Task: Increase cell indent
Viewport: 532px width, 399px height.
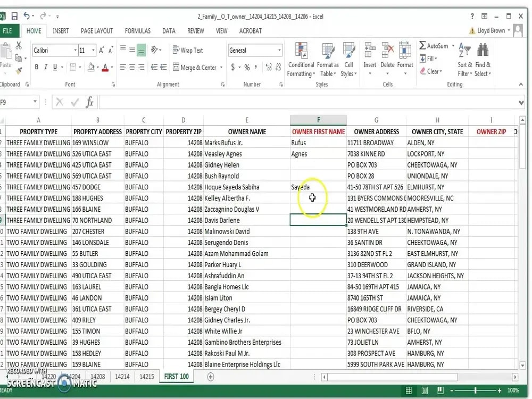Action: click(x=163, y=67)
